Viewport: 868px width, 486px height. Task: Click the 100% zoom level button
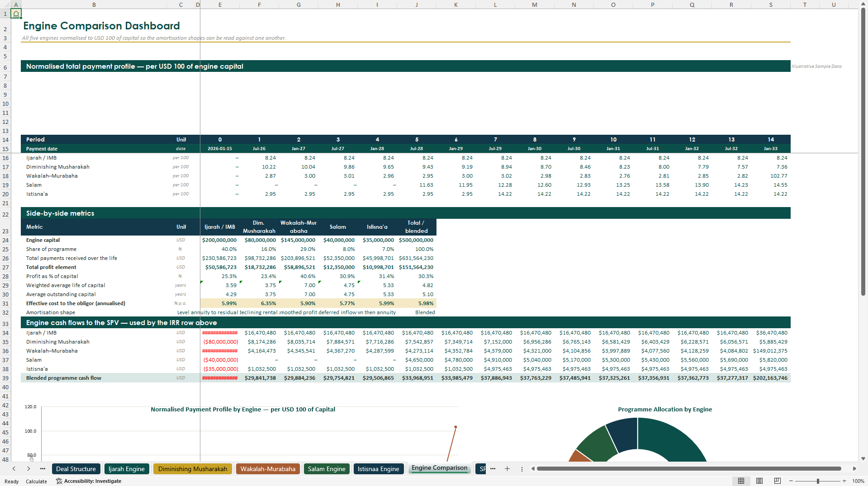tap(858, 481)
